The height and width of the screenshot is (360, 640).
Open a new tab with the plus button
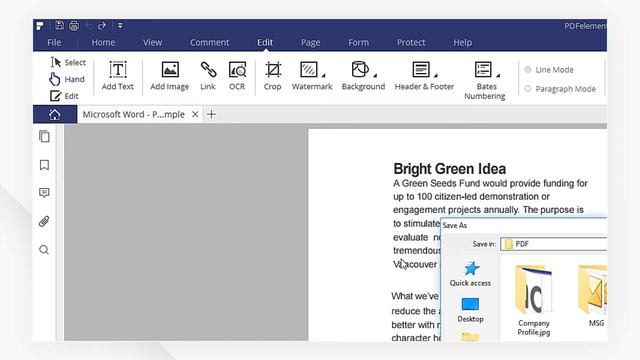[x=211, y=114]
